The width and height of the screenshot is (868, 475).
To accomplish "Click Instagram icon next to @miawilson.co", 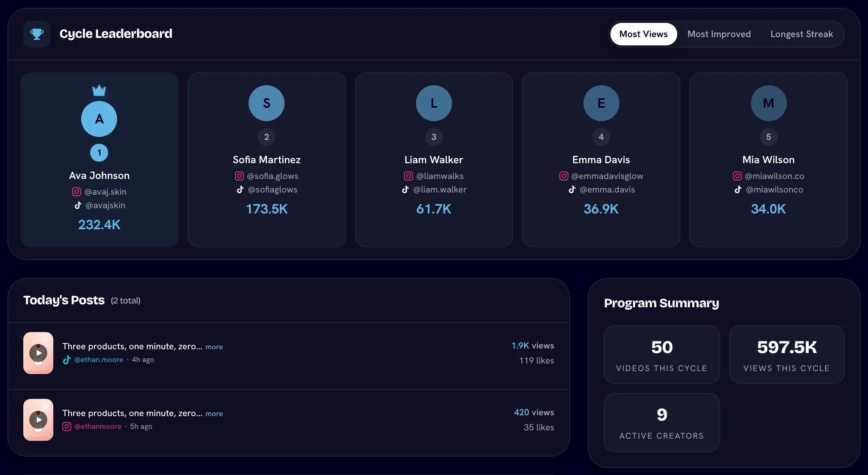I will [737, 176].
